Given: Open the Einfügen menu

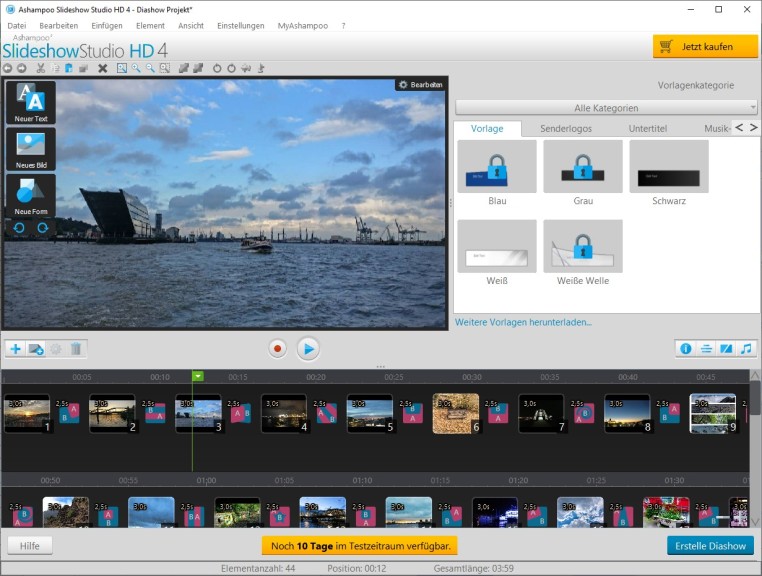Looking at the screenshot, I should click(107, 25).
